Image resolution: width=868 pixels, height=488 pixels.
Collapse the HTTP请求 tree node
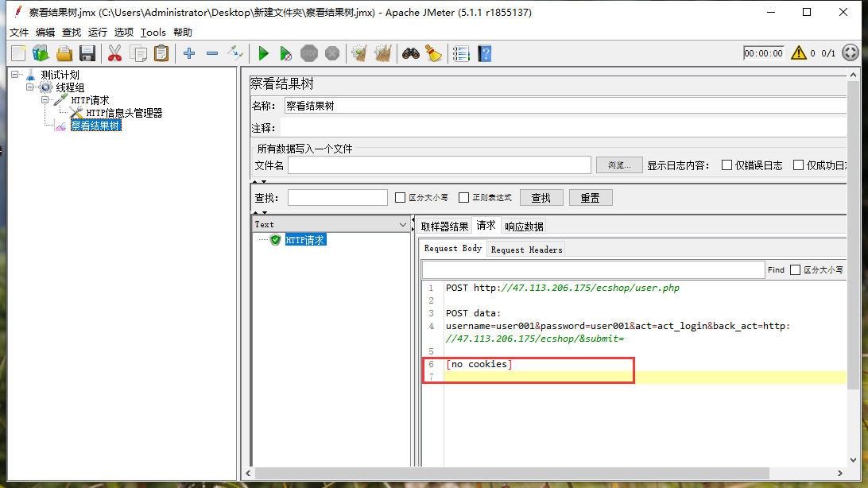point(45,99)
